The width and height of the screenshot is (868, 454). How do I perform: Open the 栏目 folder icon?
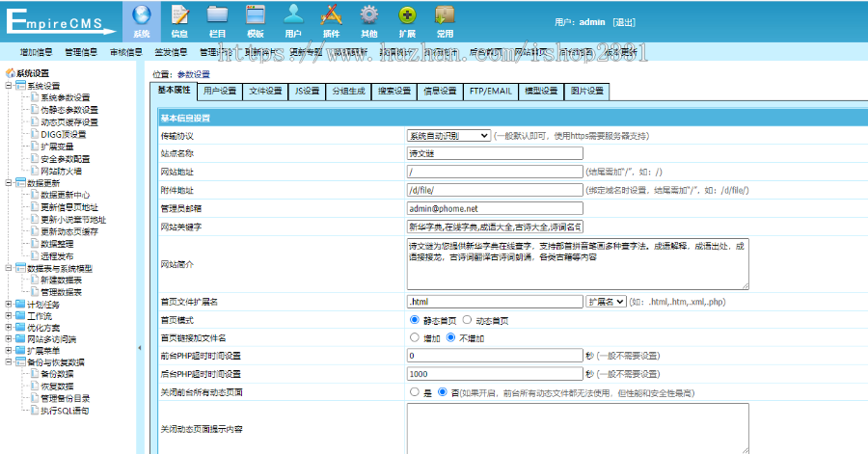click(x=217, y=19)
